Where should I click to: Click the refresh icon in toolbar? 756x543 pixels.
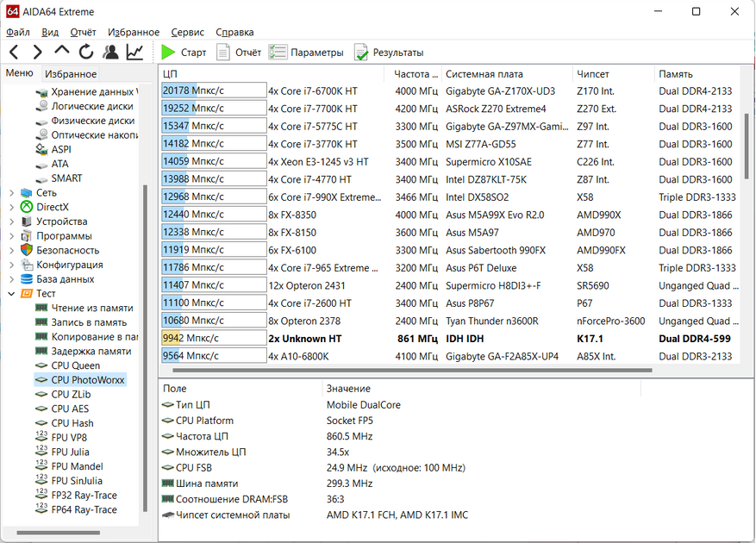click(x=85, y=53)
